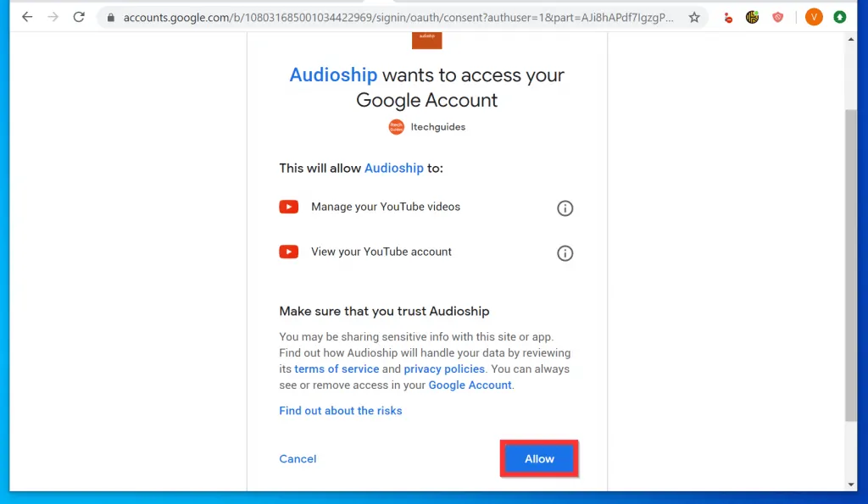Click the Itechguides account name
868x504 pixels.
click(x=438, y=127)
